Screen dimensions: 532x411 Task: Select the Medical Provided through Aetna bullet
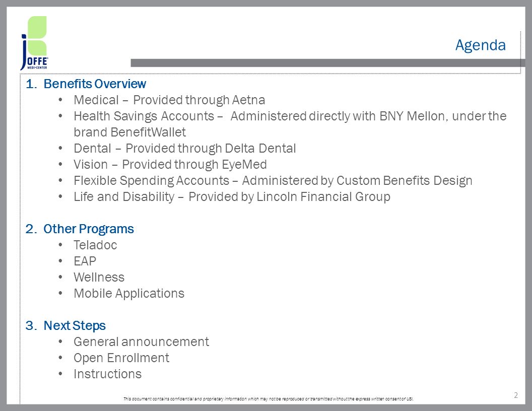click(x=169, y=100)
